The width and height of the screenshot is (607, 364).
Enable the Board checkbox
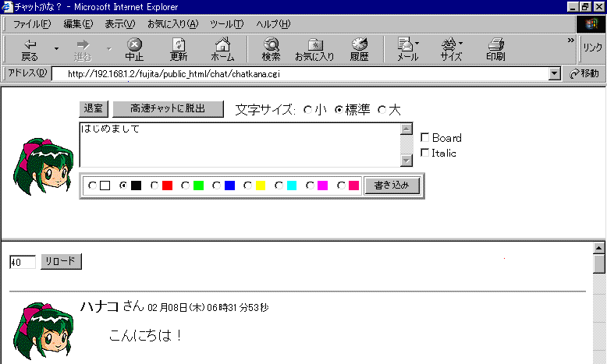pos(425,137)
